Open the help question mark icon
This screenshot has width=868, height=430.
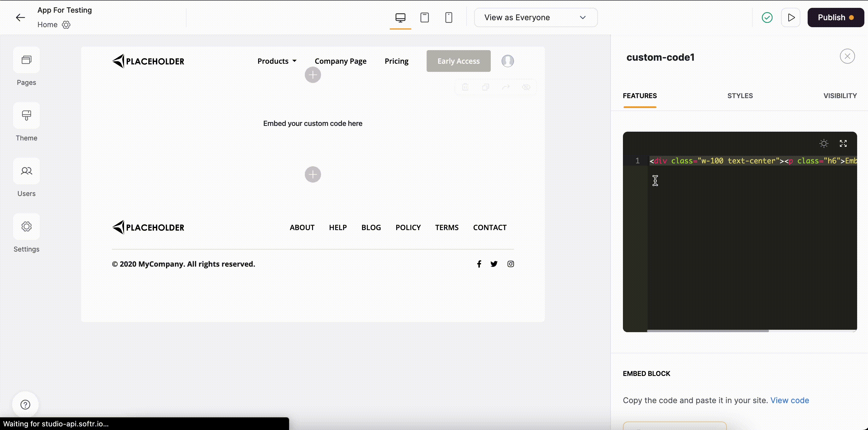(25, 405)
